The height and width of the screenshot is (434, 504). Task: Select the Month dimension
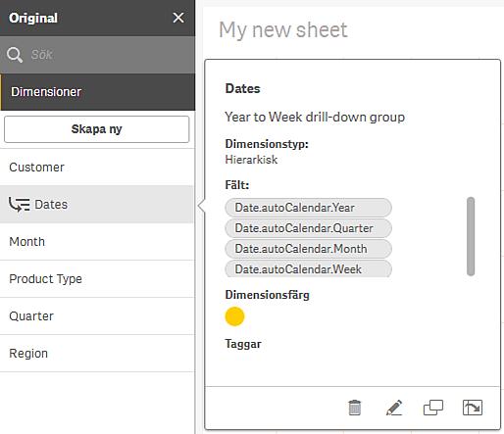(97, 242)
